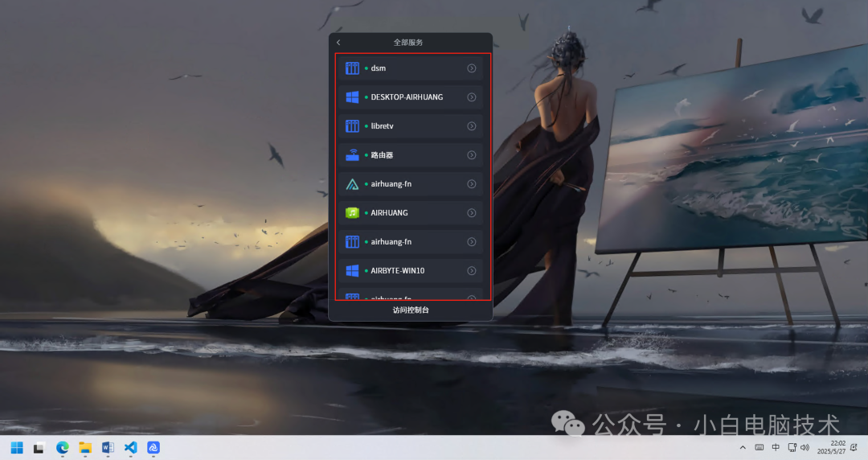Open Task View from the taskbar
This screenshot has width=868, height=460.
pos(39,448)
